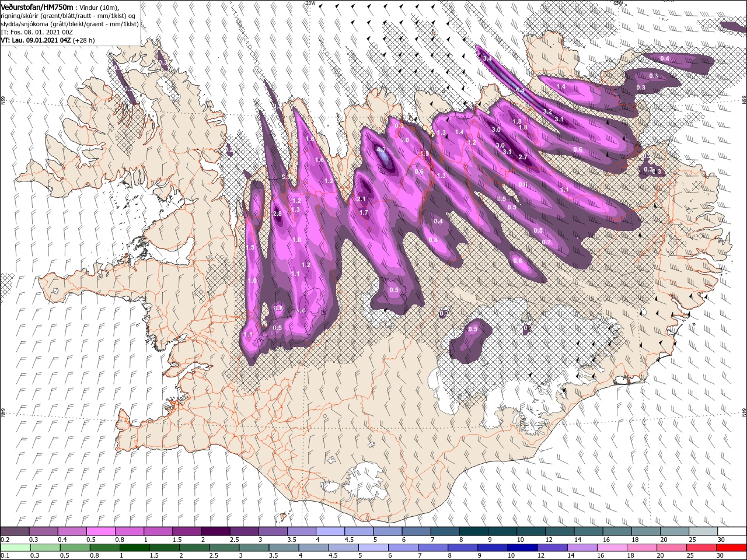The image size is (747, 560).
Task: Click the 0.2 label in the snow legend
Action: 5,540
